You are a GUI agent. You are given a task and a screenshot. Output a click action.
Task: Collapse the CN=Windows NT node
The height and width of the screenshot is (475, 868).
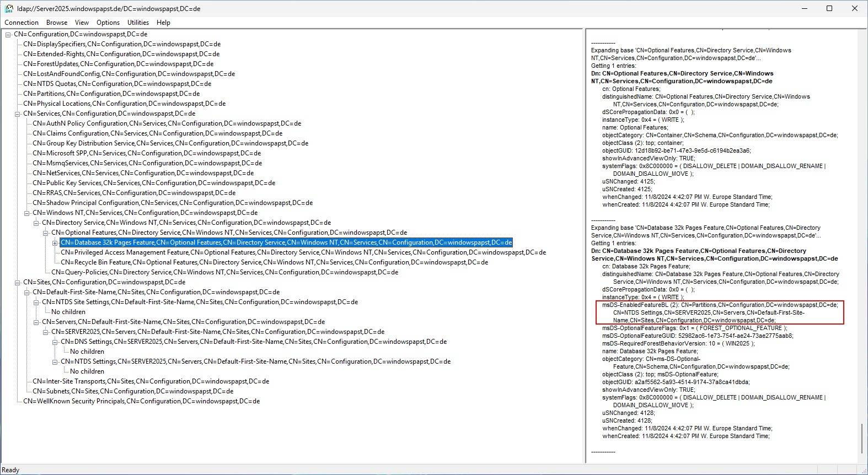[27, 213]
